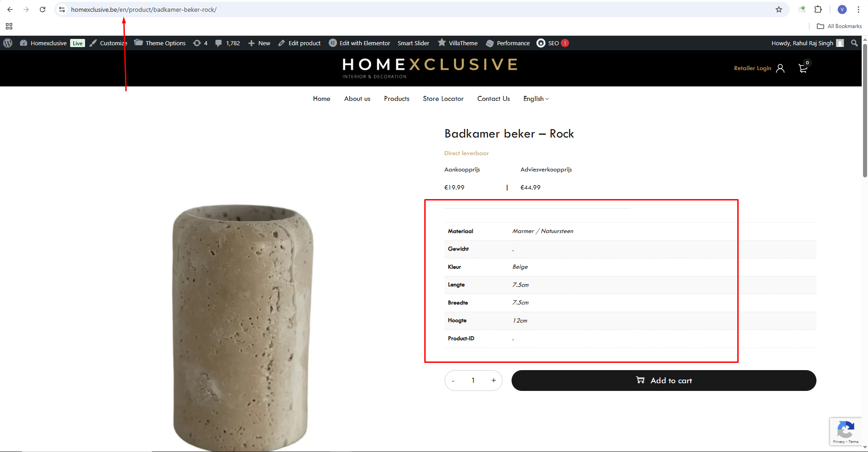Reload the page with the refresh icon

click(43, 10)
